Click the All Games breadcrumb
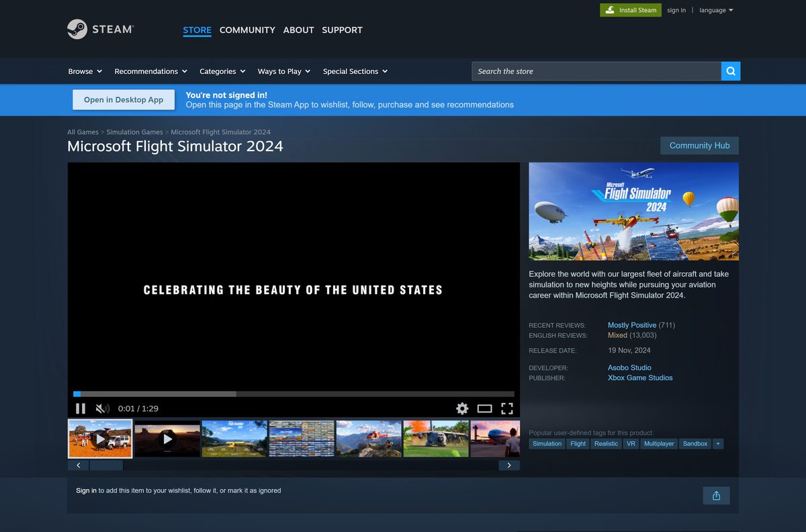This screenshot has width=806, height=532. pyautogui.click(x=83, y=132)
